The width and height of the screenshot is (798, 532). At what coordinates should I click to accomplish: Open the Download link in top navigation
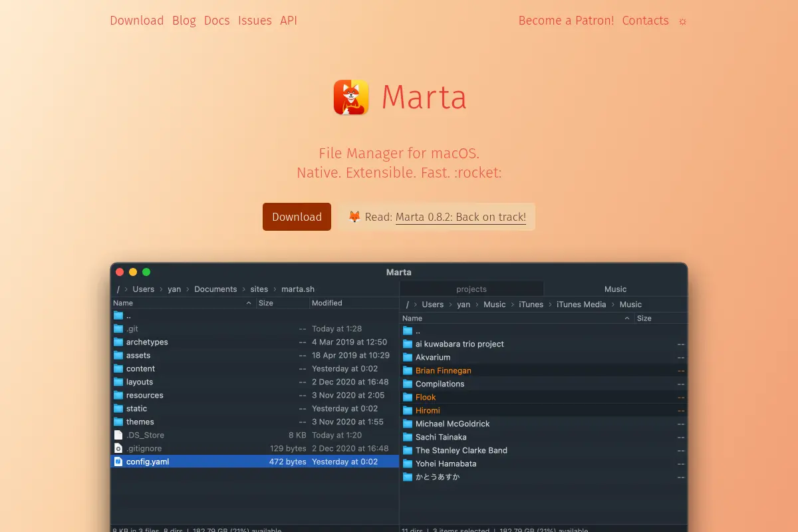click(137, 21)
